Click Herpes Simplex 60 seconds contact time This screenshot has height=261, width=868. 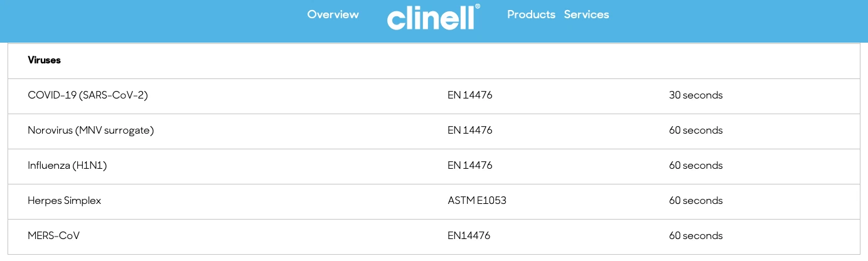pos(695,201)
